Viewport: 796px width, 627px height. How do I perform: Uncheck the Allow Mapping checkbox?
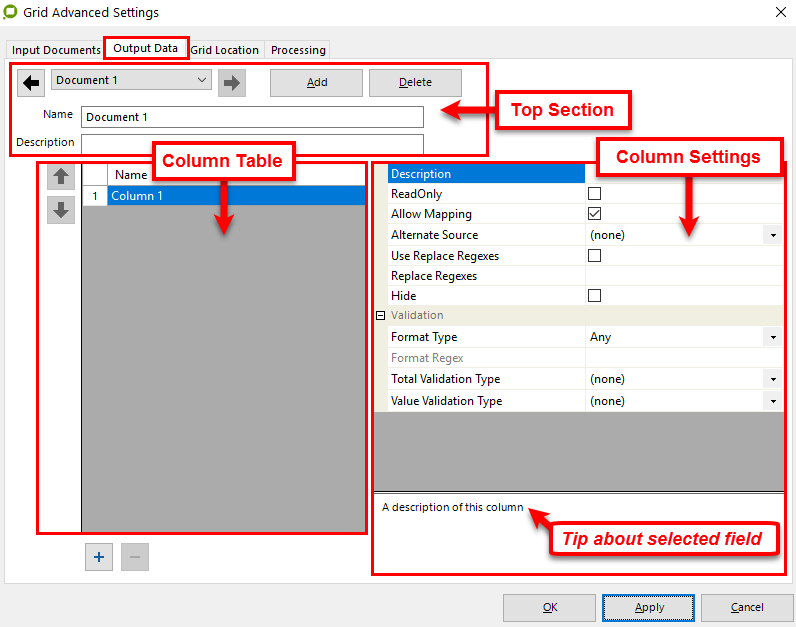pyautogui.click(x=594, y=214)
